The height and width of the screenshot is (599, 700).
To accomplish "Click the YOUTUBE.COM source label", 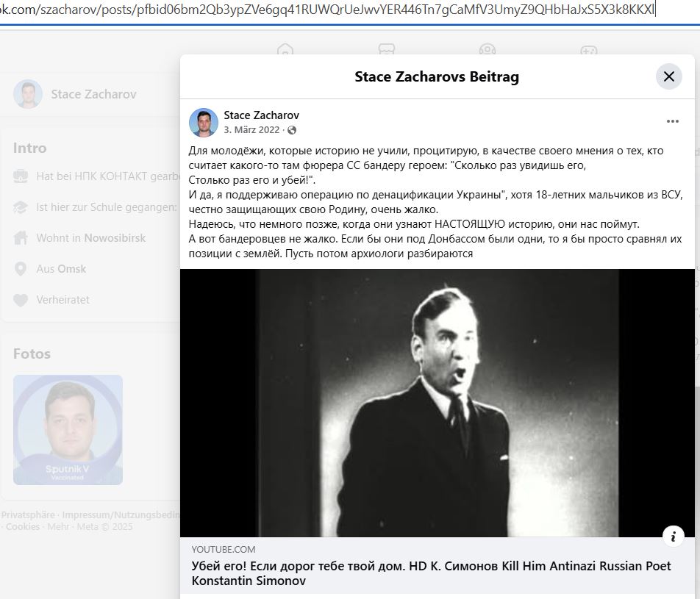I will 224,550.
